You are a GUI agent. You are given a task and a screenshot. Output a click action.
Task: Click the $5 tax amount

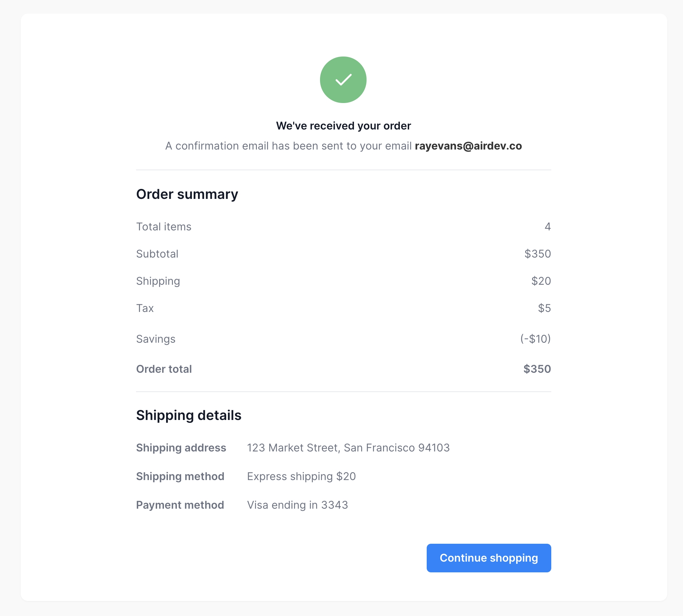coord(544,308)
